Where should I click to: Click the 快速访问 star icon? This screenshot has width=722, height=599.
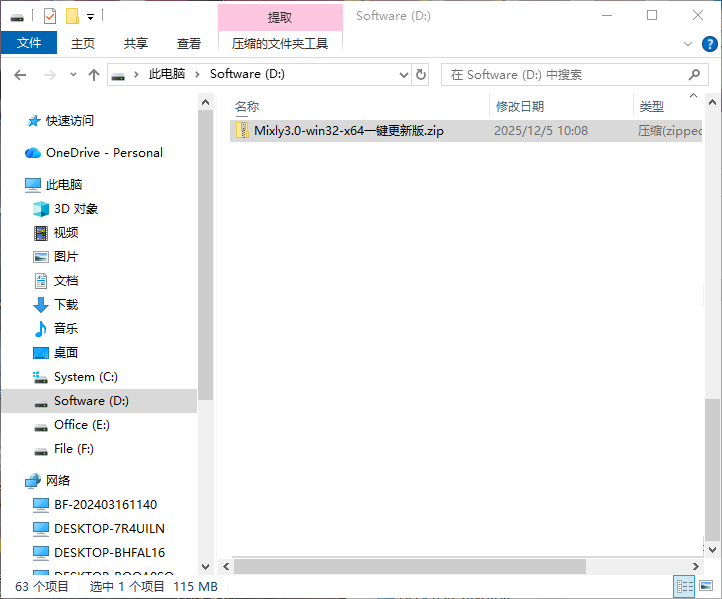pyautogui.click(x=34, y=121)
